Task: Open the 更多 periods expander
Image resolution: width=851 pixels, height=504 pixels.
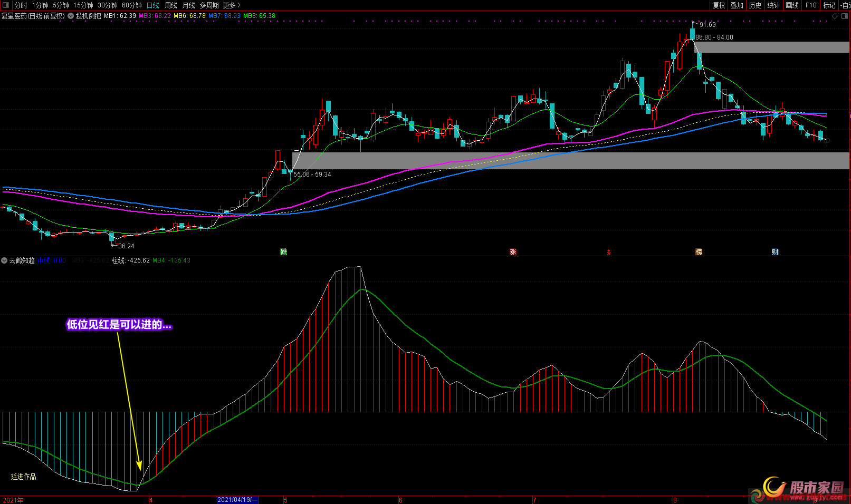Action: point(232,5)
